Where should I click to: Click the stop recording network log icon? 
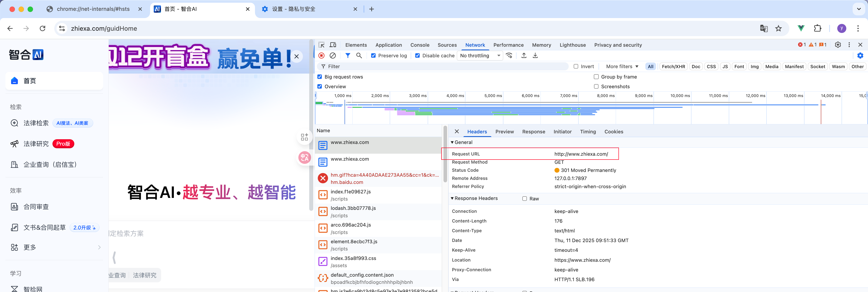pos(321,56)
